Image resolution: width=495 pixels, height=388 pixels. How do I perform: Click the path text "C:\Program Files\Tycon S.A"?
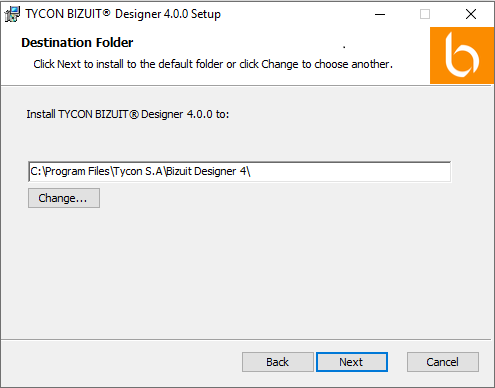point(96,171)
